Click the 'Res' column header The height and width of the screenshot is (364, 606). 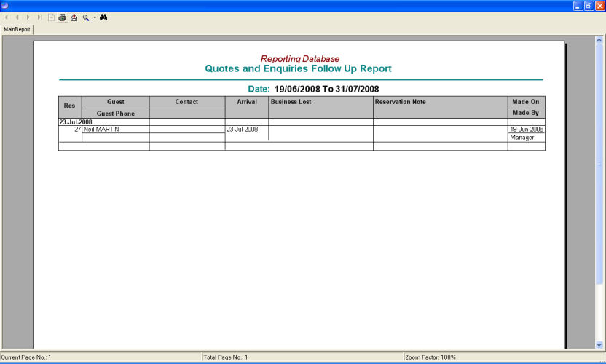[x=70, y=106]
